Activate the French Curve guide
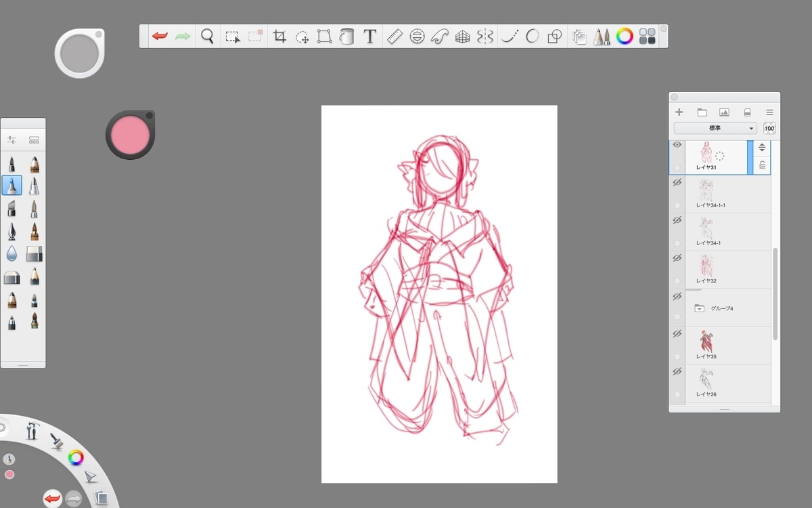The height and width of the screenshot is (508, 812). 439,37
